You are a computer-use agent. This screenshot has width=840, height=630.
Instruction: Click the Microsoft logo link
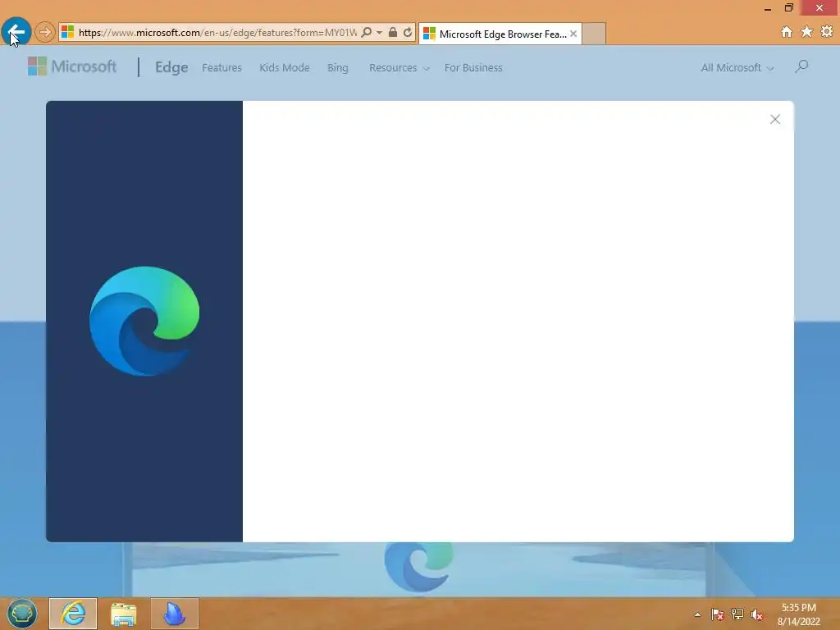coord(72,66)
